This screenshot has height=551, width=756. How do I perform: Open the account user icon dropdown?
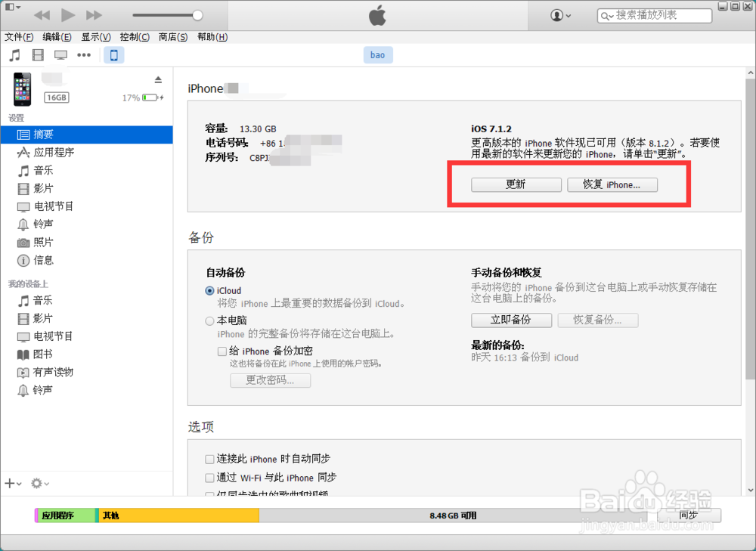560,15
